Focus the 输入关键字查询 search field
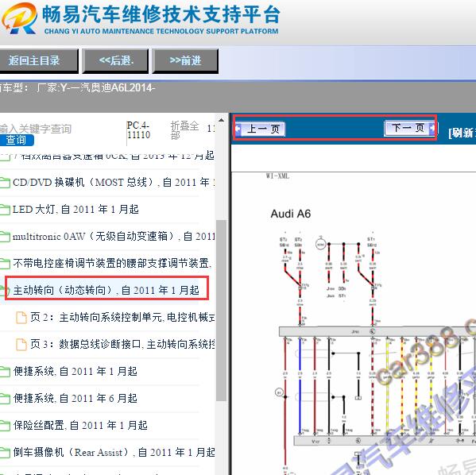This screenshot has width=476, height=475. click(x=36, y=129)
